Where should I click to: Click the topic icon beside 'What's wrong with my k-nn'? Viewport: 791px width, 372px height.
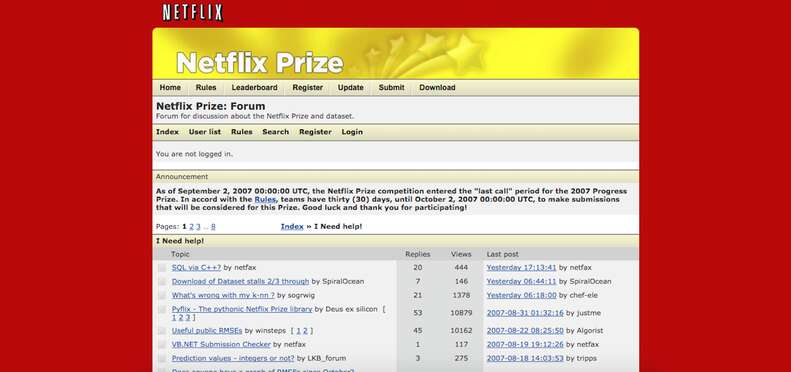(x=161, y=296)
